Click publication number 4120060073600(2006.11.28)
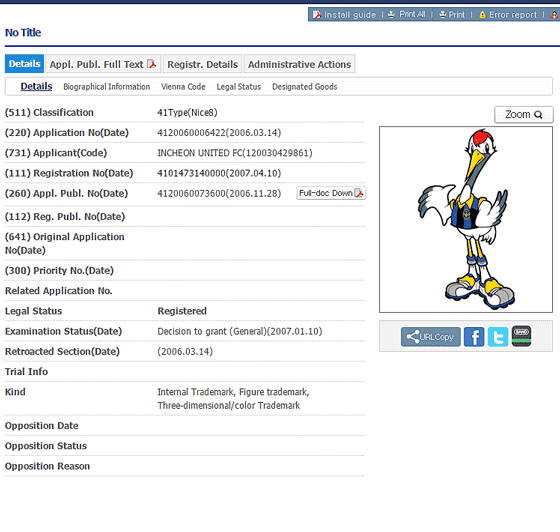The image size is (560, 532). pyautogui.click(x=219, y=194)
